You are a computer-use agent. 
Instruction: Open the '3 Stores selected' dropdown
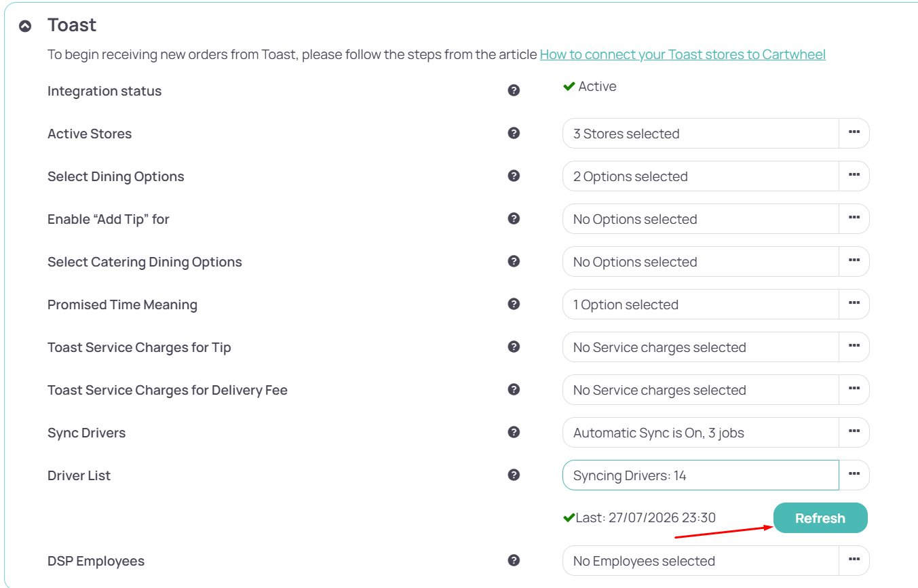(701, 134)
